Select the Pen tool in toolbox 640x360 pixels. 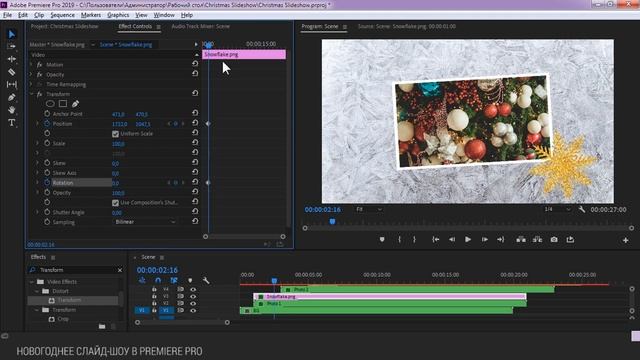[x=11, y=97]
